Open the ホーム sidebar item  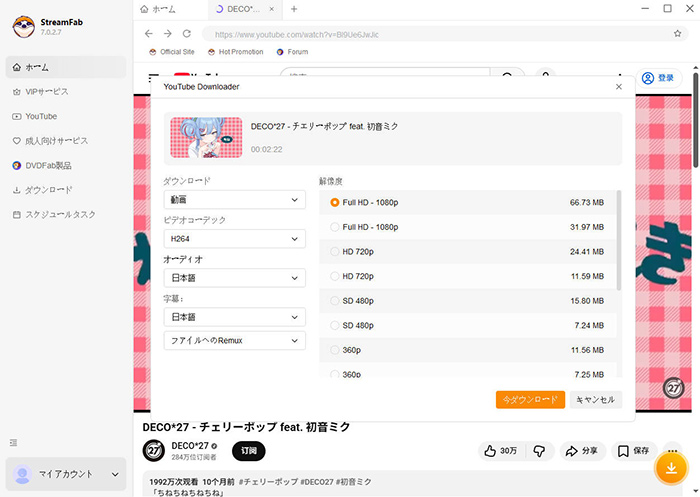[x=66, y=67]
